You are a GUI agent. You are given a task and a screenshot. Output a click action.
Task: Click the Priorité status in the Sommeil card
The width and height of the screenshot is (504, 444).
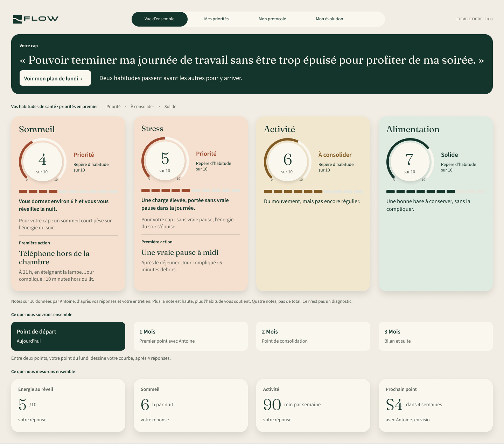click(84, 155)
